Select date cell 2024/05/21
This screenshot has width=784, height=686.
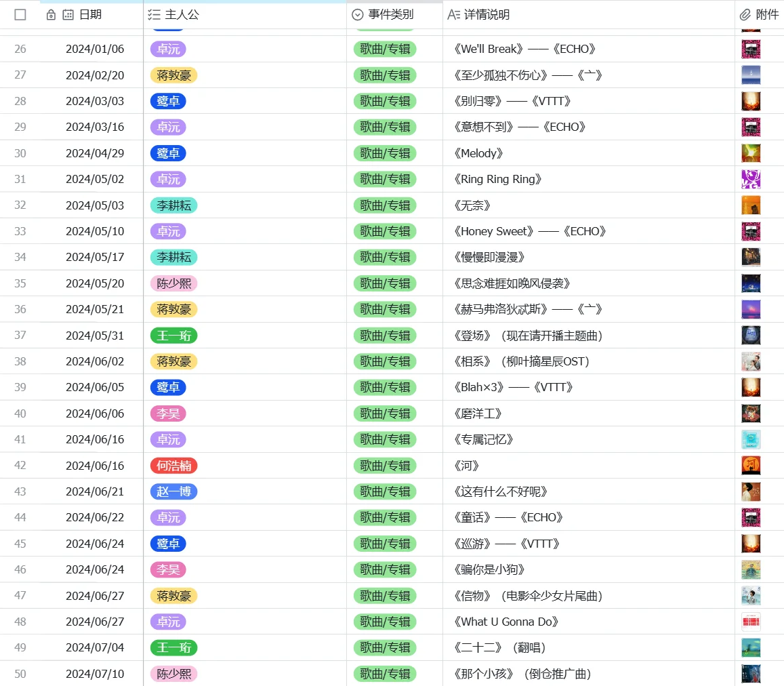click(91, 309)
